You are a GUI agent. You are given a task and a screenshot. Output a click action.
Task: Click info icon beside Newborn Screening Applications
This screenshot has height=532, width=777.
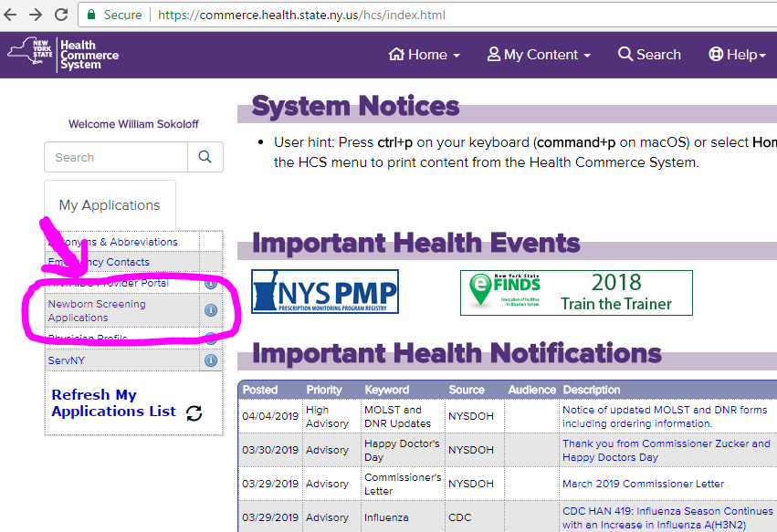[x=210, y=310]
